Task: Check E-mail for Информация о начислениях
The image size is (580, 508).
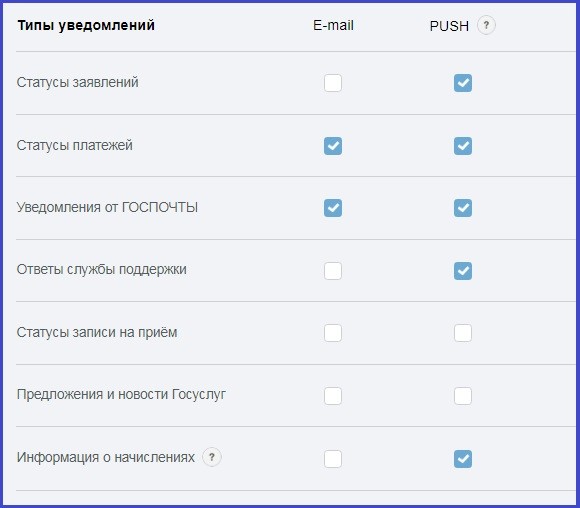Action: pos(333,459)
